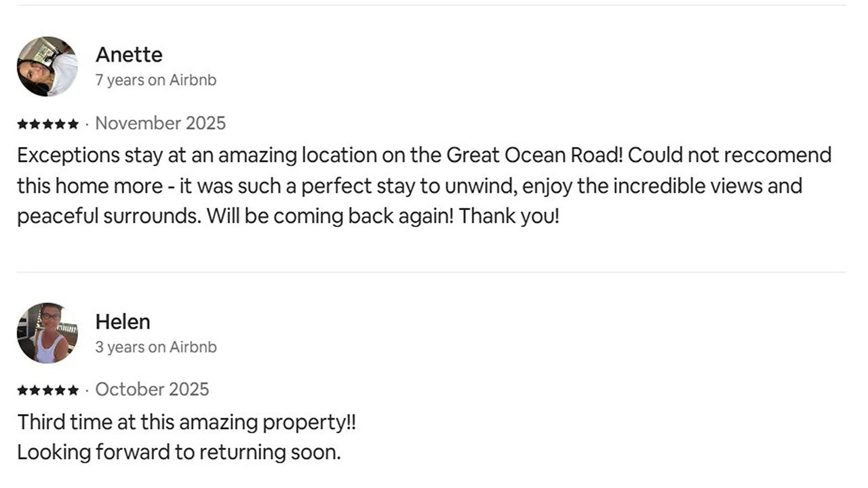This screenshot has height=488, width=868.
Task: Click the last star in Helen's rating
Action: (x=73, y=390)
